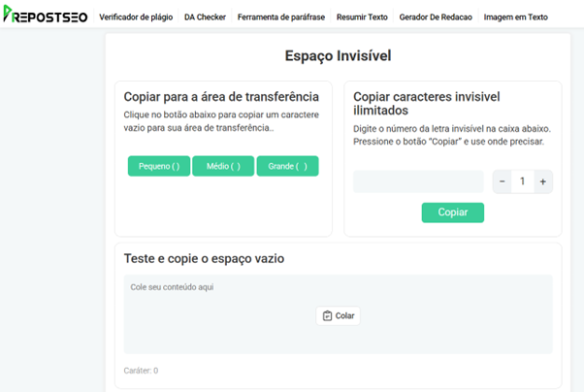Navigate to Imagem em Texto
Image resolution: width=584 pixels, height=392 pixels.
coord(515,17)
